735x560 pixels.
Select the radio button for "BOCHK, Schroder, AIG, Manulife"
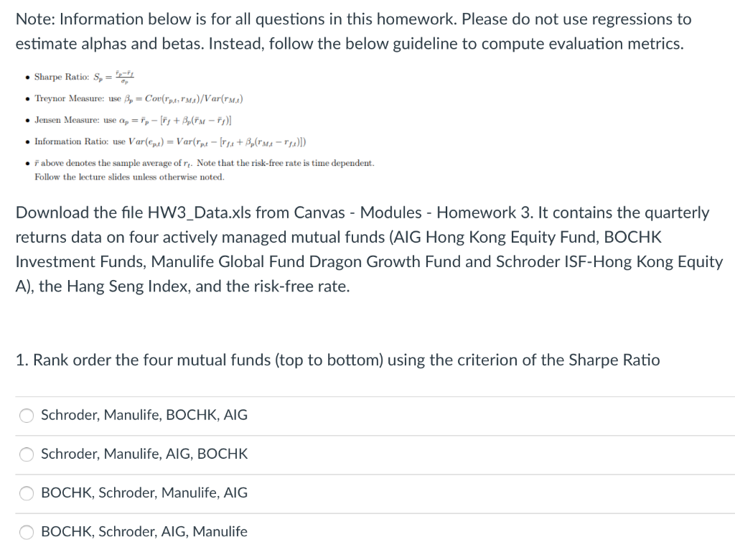(x=26, y=532)
